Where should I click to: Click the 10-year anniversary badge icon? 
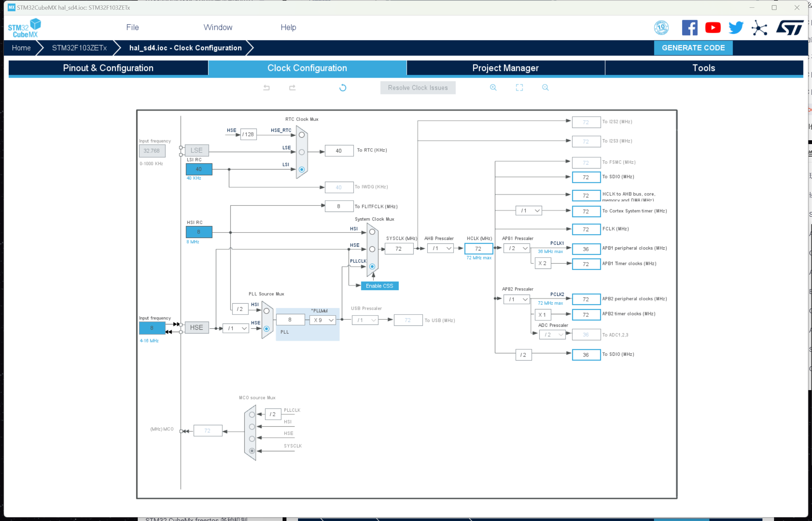coord(661,27)
